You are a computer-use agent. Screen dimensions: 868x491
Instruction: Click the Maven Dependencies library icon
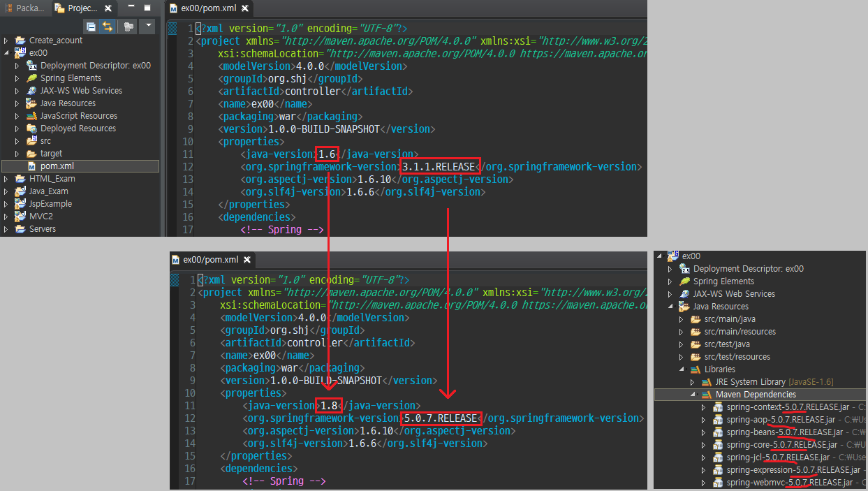pyautogui.click(x=707, y=395)
